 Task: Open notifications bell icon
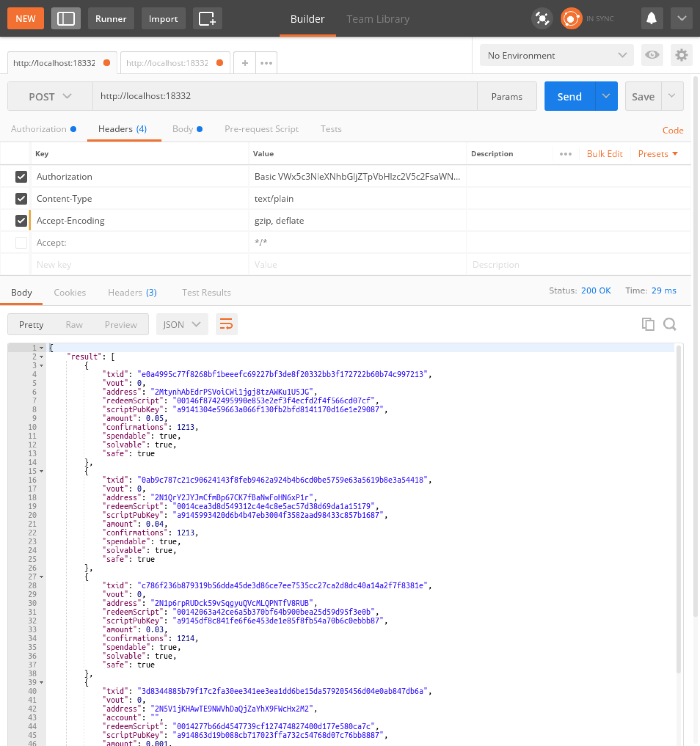[652, 18]
